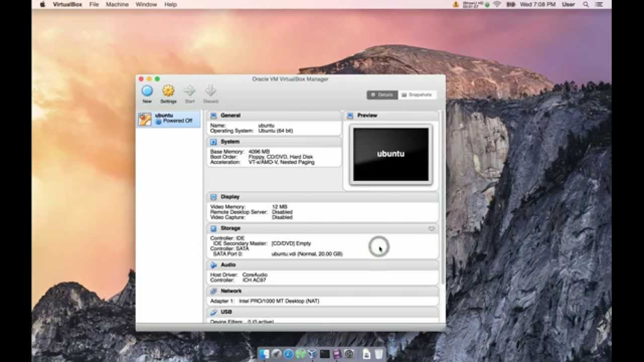Click the '12 MB' video memory value
The width and height of the screenshot is (644, 362).
279,207
